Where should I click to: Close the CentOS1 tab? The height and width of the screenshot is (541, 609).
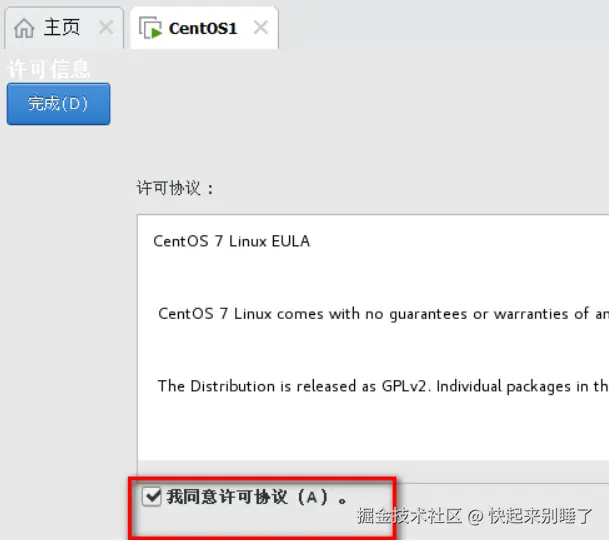point(261,28)
